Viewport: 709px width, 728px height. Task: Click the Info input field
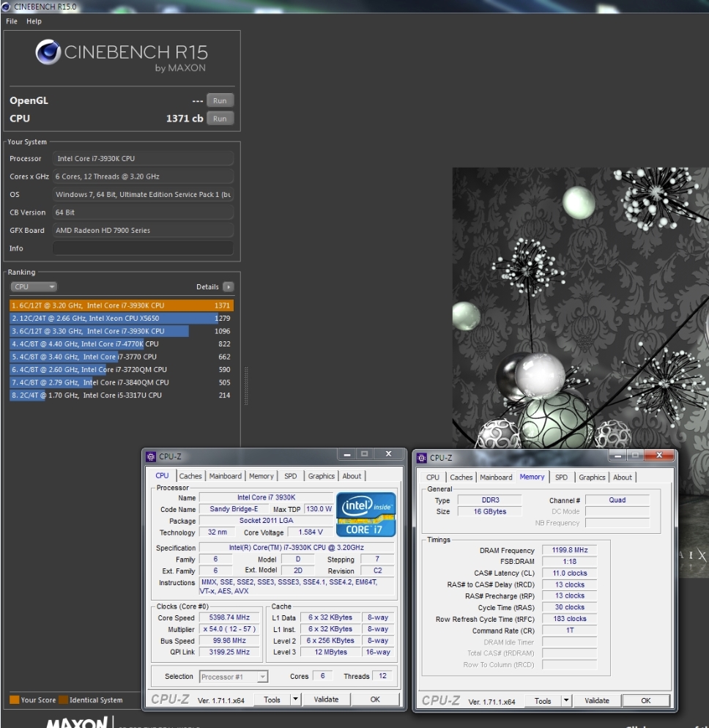tap(143, 248)
